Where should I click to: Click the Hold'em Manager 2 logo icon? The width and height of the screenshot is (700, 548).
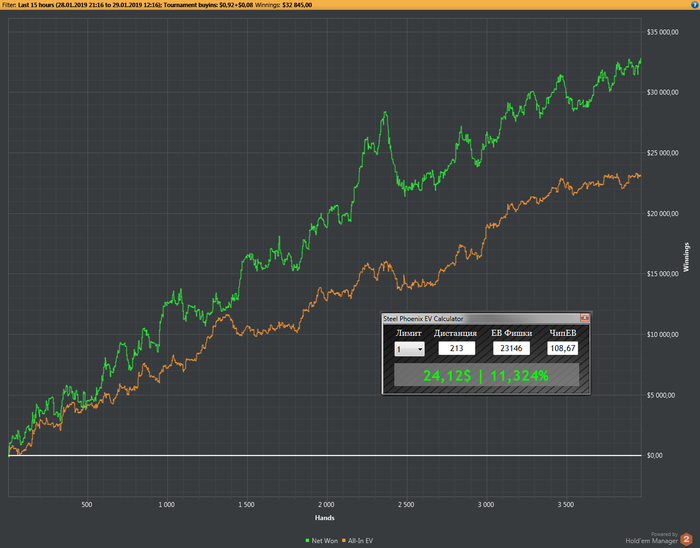[x=686, y=539]
